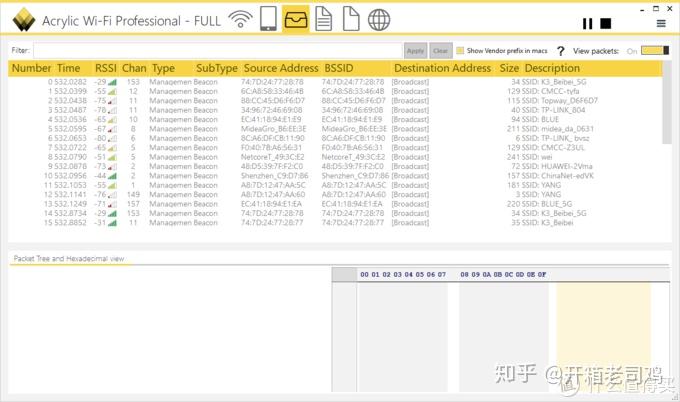Sort by the BSSID column header

339,68
